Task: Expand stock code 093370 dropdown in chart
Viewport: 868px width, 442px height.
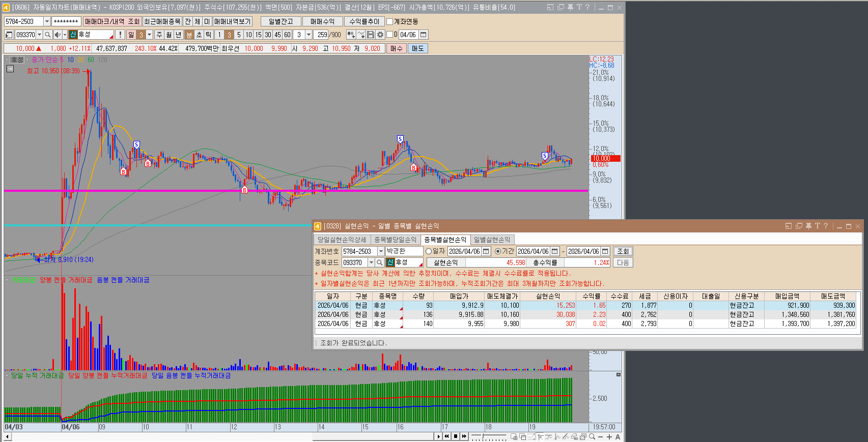Action: point(39,35)
